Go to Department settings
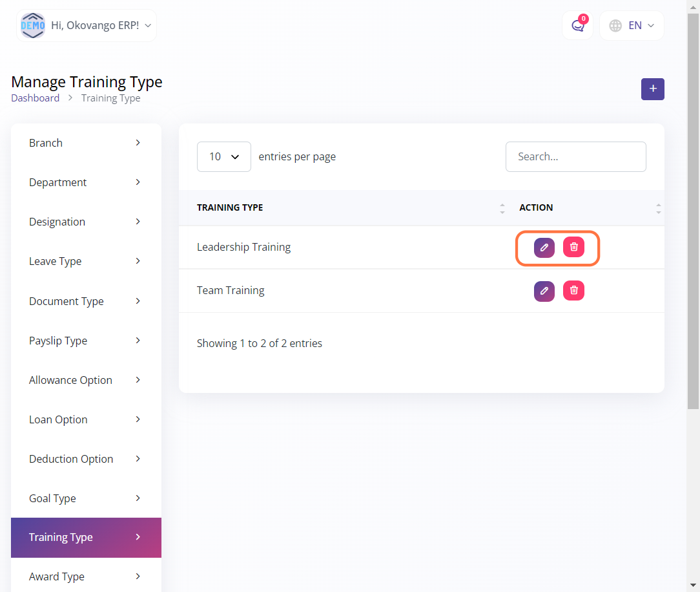This screenshot has width=700, height=592. [x=86, y=182]
